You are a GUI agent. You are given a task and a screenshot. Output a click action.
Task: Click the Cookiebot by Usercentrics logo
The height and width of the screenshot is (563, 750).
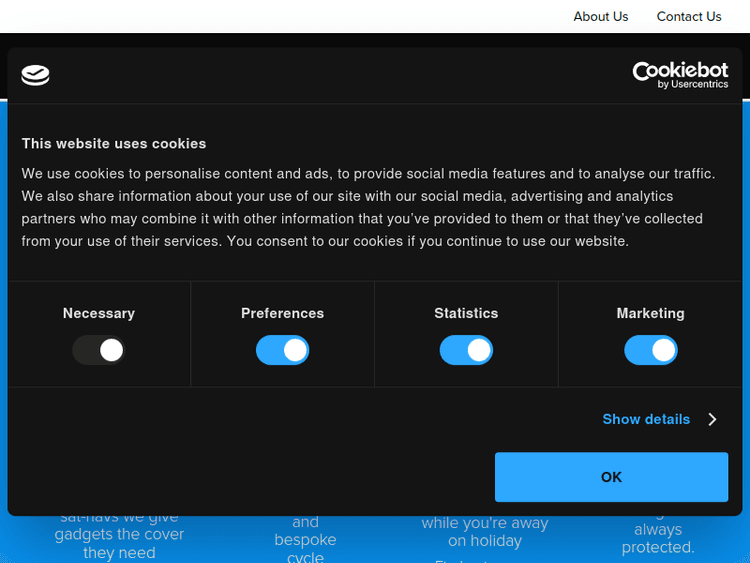coord(680,75)
